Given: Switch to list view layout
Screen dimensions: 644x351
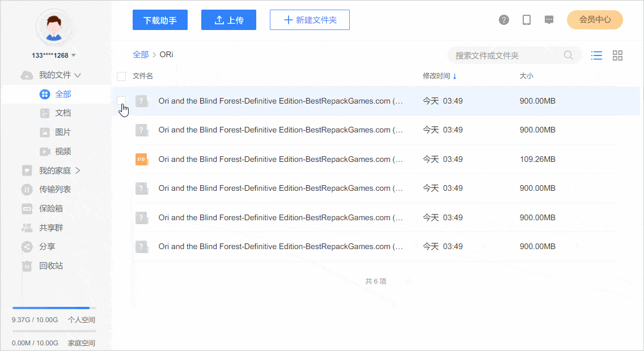Looking at the screenshot, I should [x=596, y=55].
